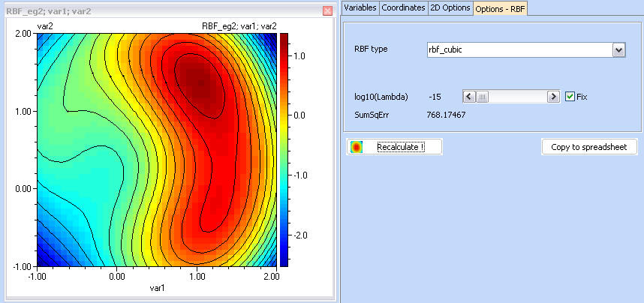Click the Lambda slider left arrow
Viewport: 644px width, 303px height.
click(468, 97)
